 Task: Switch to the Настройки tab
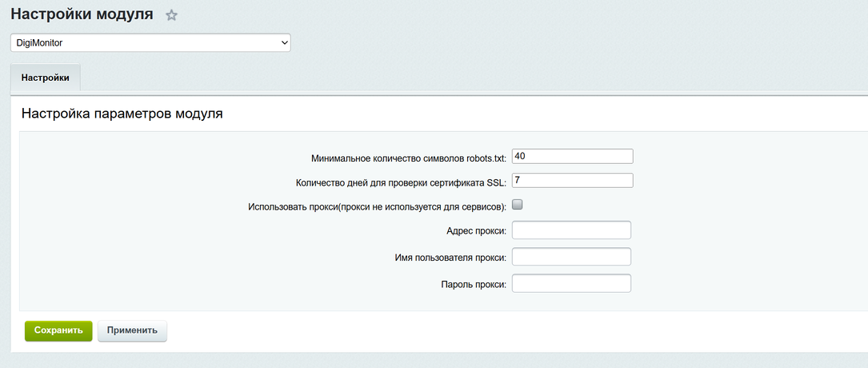pyautogui.click(x=45, y=78)
